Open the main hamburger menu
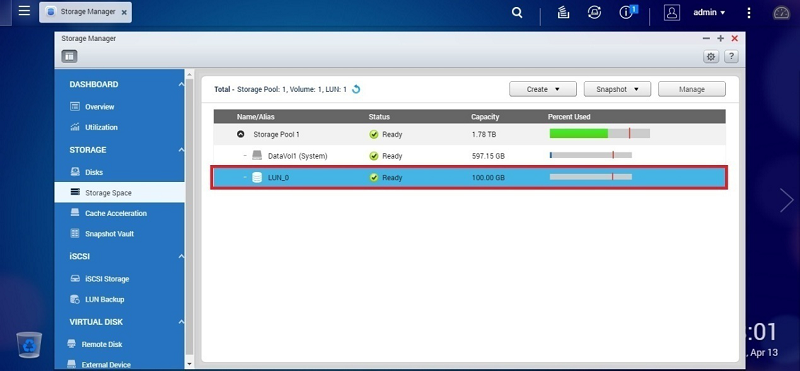 (x=24, y=11)
